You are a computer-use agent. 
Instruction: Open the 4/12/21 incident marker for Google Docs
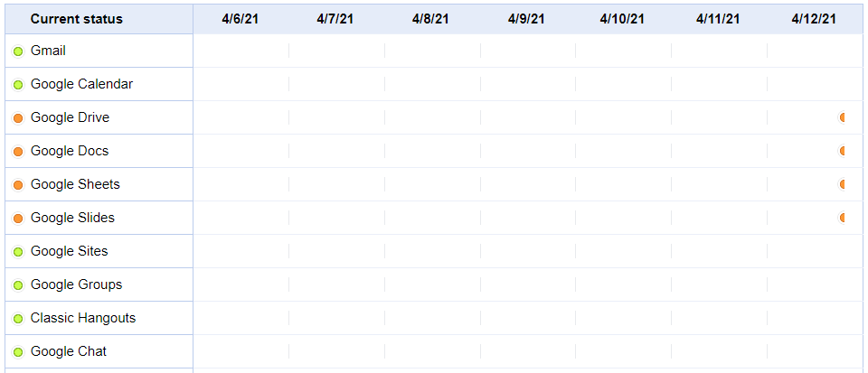[x=842, y=151]
